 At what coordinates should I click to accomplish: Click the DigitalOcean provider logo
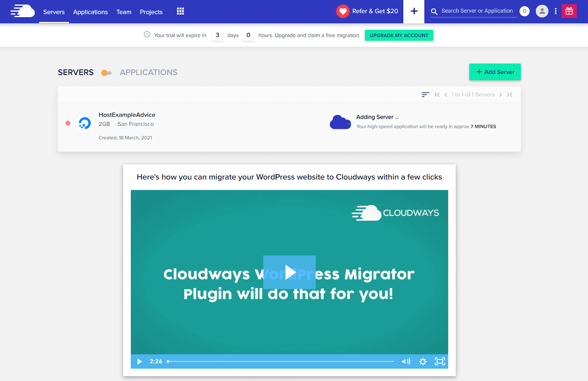click(85, 123)
